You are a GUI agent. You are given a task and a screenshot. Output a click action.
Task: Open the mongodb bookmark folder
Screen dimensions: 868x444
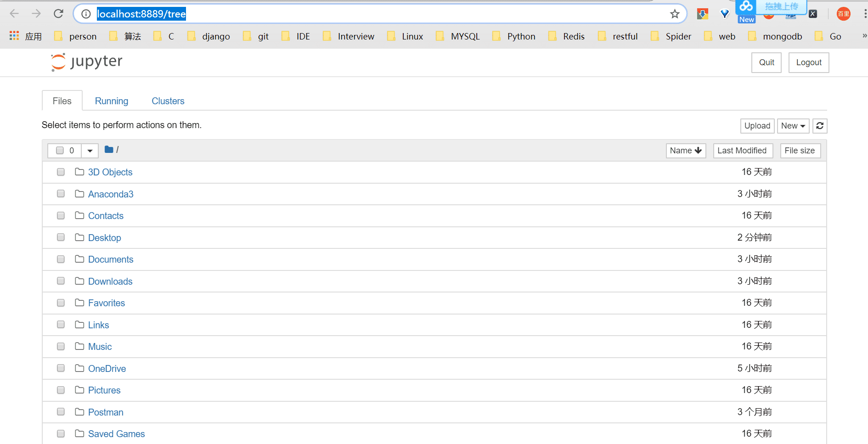[775, 36]
